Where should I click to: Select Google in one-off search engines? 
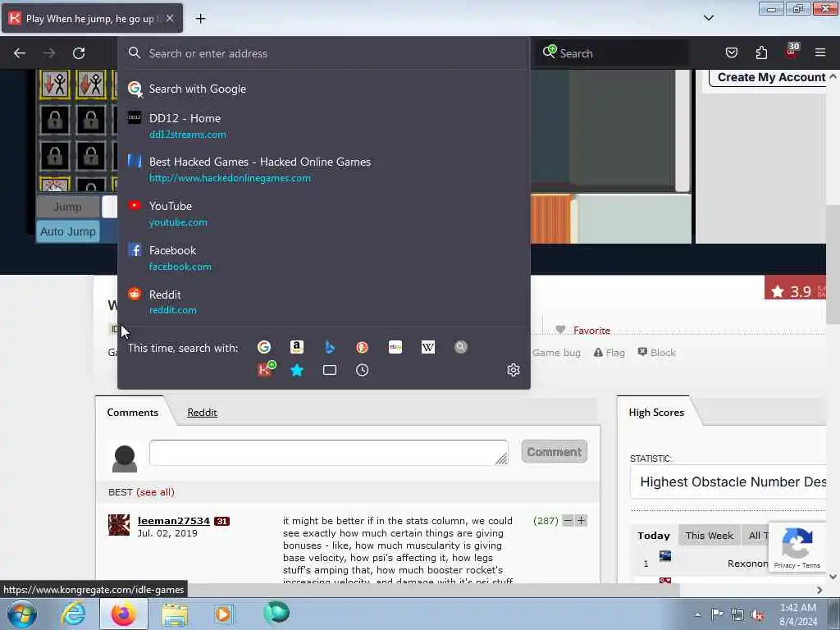[x=263, y=347]
